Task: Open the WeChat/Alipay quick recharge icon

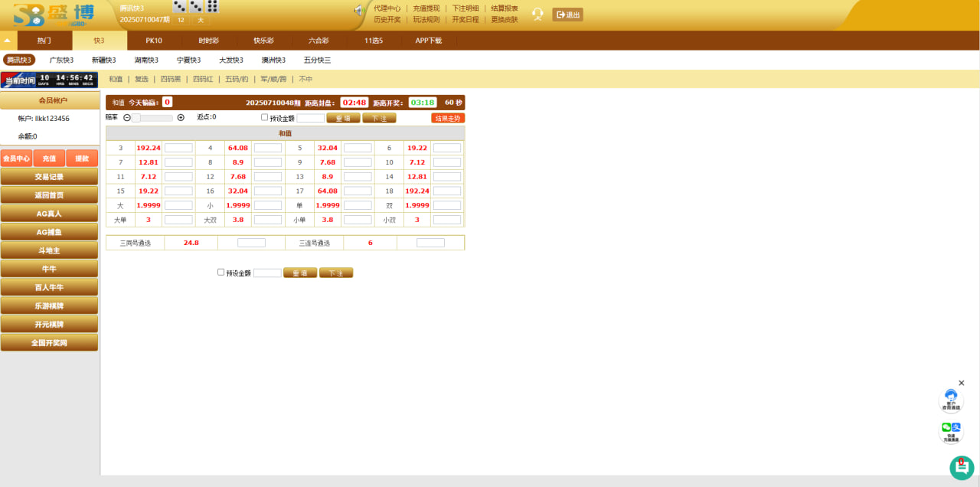Action: click(951, 431)
